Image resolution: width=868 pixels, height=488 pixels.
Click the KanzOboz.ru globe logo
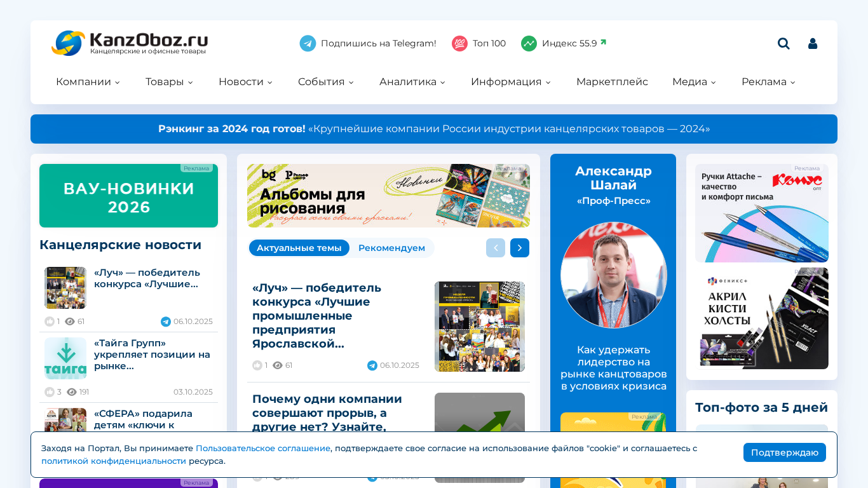point(68,43)
